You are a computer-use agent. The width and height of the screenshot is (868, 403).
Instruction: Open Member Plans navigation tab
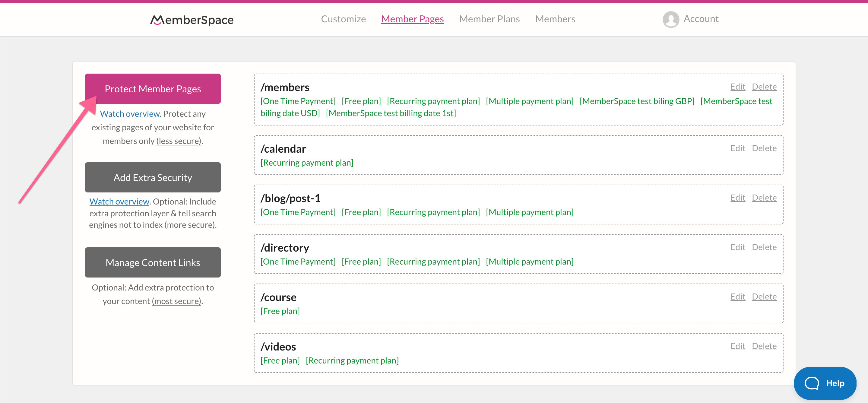click(490, 18)
